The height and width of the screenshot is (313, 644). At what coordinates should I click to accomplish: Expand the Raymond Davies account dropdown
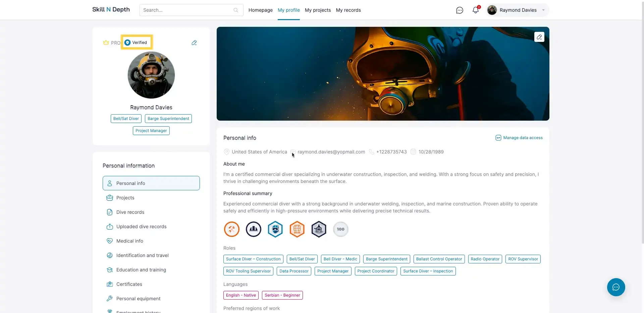(543, 10)
